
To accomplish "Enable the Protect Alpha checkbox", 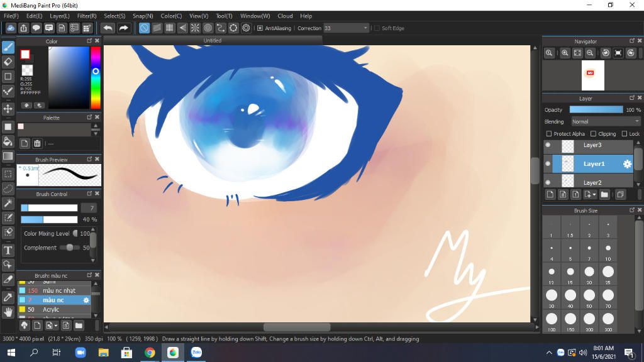I will coord(548,134).
